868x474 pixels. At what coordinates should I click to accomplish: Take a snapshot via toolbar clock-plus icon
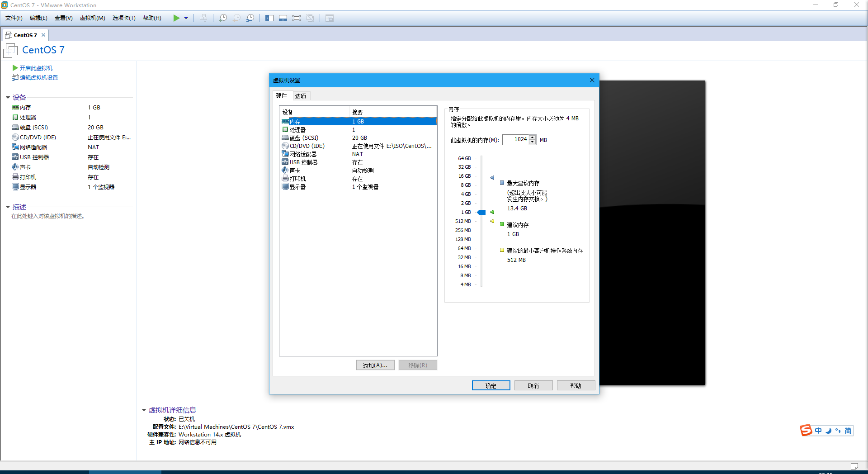[223, 18]
